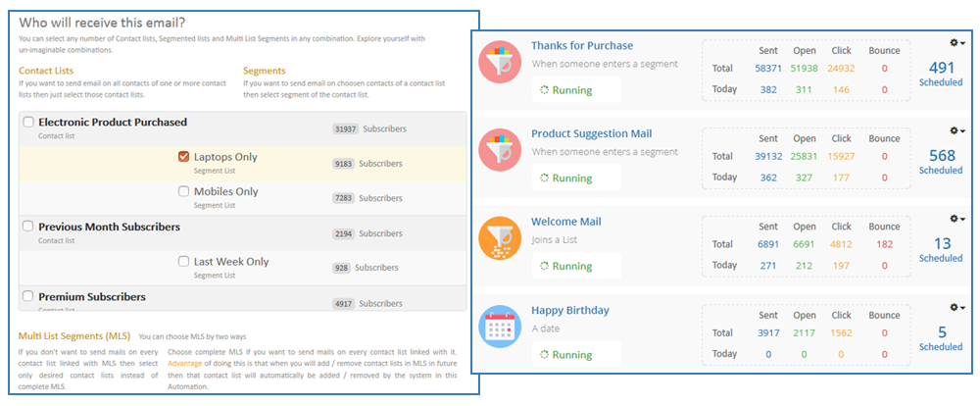Check the Previous Month Subscribers list
Image resolution: width=980 pixels, height=406 pixels.
point(28,227)
